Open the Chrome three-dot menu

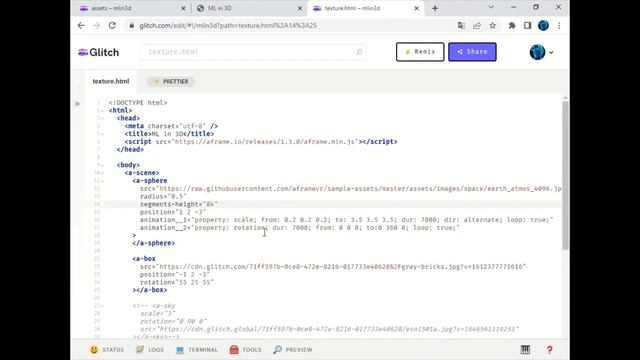point(559,25)
